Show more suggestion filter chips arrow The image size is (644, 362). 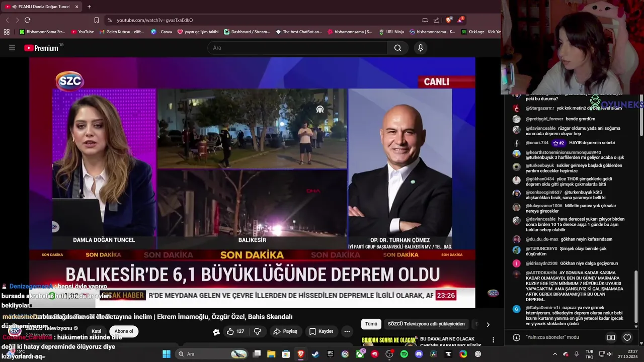click(x=488, y=324)
